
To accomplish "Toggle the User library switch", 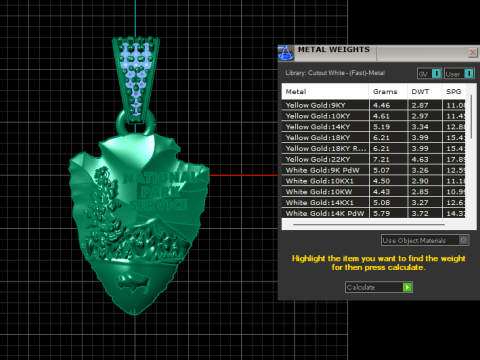I will [x=459, y=74].
